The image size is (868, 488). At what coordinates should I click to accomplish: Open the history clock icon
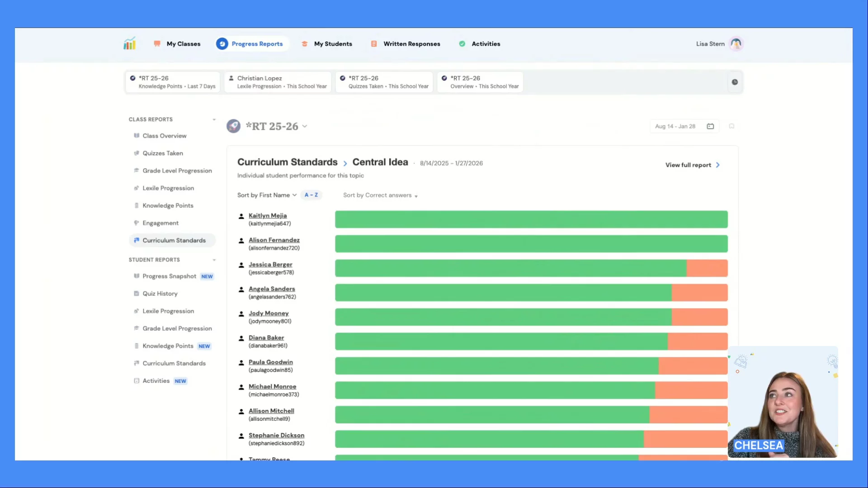point(735,82)
